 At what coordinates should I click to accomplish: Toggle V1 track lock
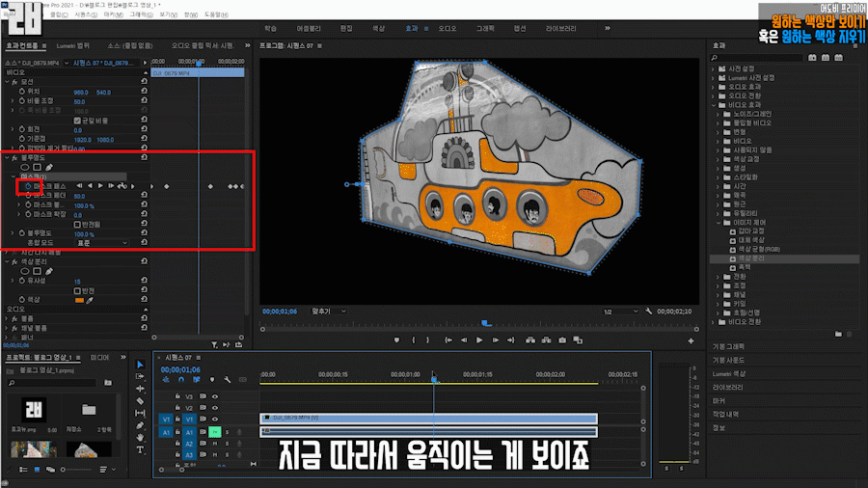coord(177,419)
